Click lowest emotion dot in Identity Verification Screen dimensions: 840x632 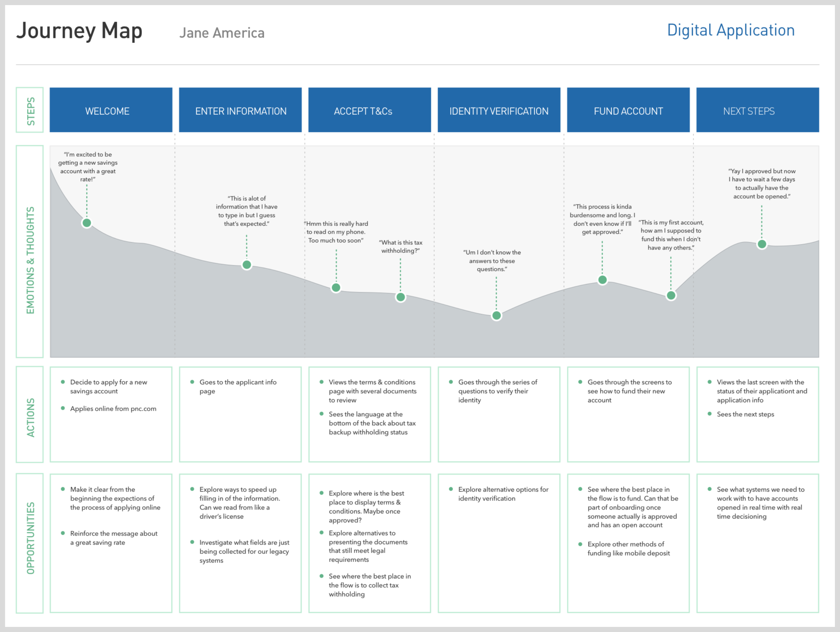tap(496, 315)
